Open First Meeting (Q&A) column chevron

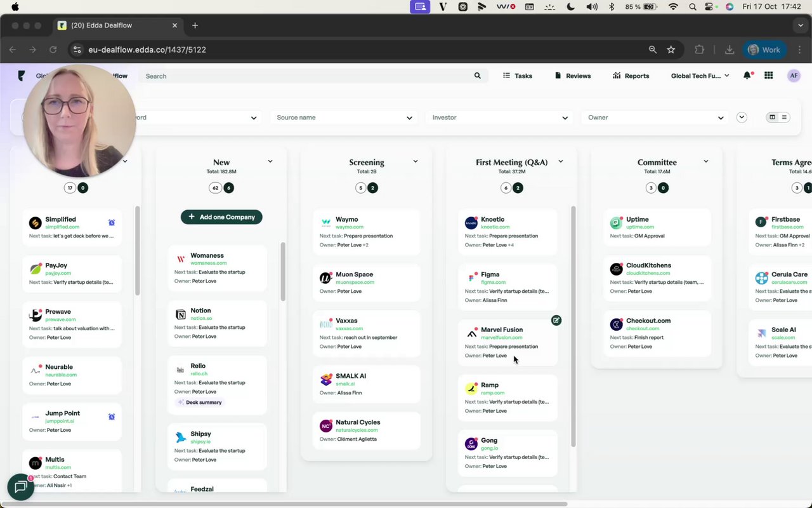tap(561, 161)
